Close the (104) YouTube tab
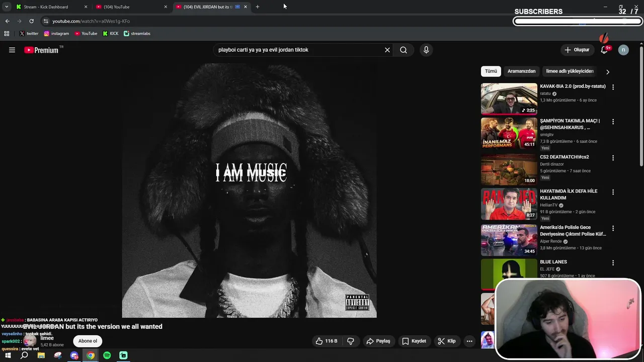This screenshot has height=362, width=644. (x=166, y=7)
